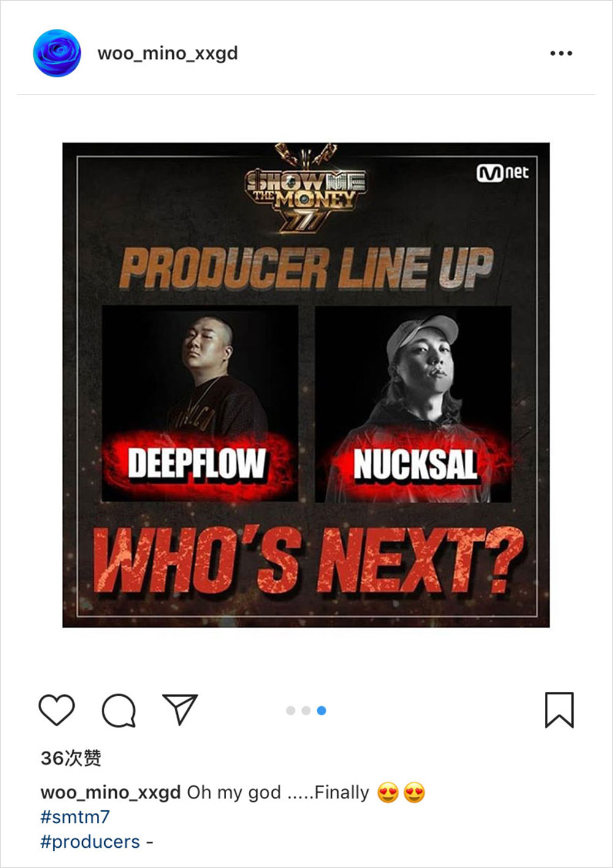Tap the PRODUCER LINE UP heading
613x868 pixels.
point(306,268)
